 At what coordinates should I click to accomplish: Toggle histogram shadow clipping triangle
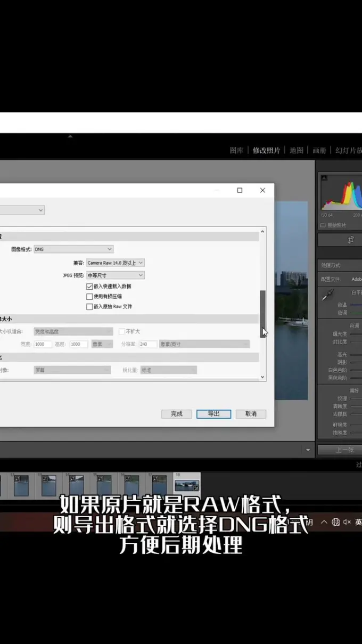[x=324, y=178]
